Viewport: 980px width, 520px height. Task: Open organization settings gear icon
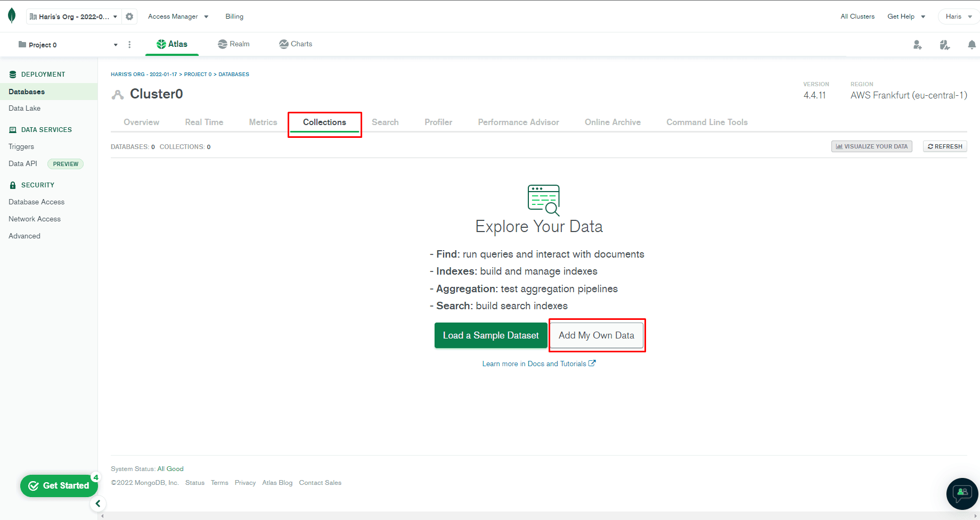point(129,16)
